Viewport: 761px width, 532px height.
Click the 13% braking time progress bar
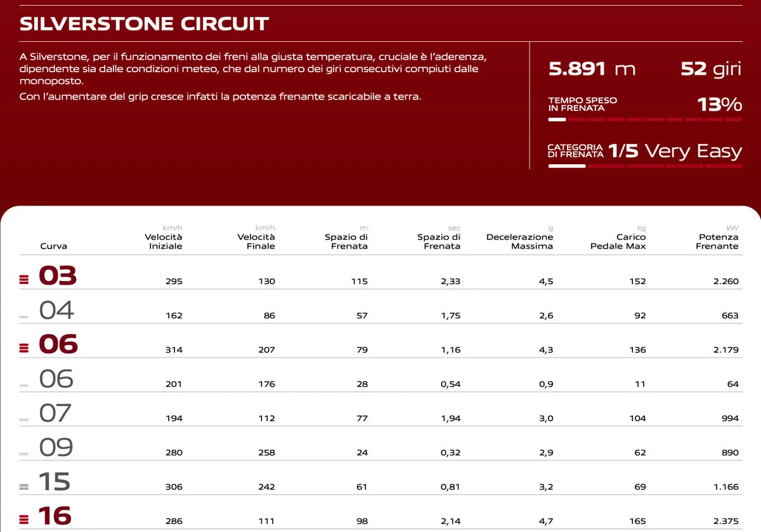(644, 119)
